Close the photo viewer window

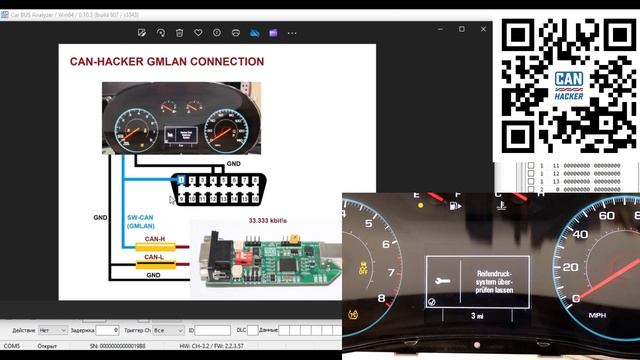483,29
